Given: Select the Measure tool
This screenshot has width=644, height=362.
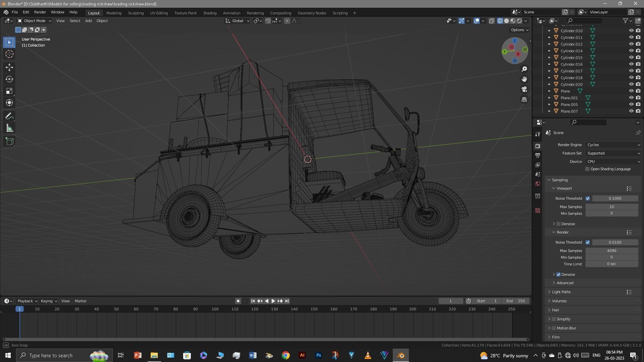Looking at the screenshot, I should tap(9, 128).
